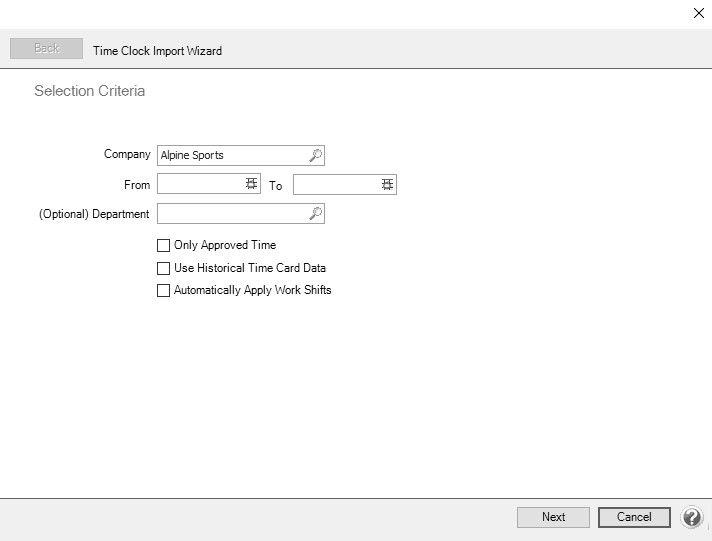The image size is (712, 541).
Task: Check Automatically Apply Work Shifts
Action: point(164,291)
